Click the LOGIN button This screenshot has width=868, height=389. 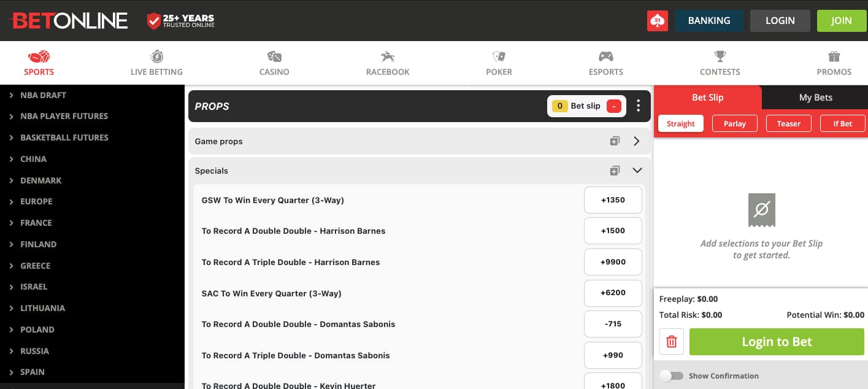point(780,21)
